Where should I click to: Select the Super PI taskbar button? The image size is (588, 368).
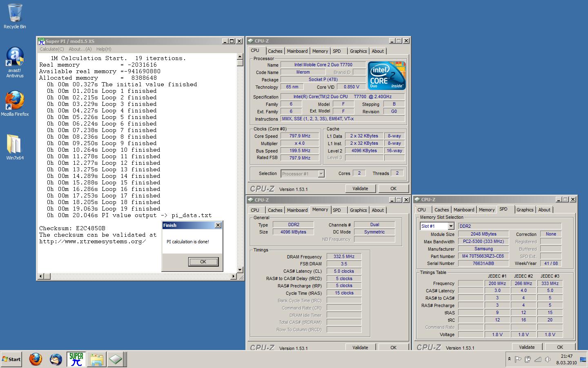tap(76, 359)
